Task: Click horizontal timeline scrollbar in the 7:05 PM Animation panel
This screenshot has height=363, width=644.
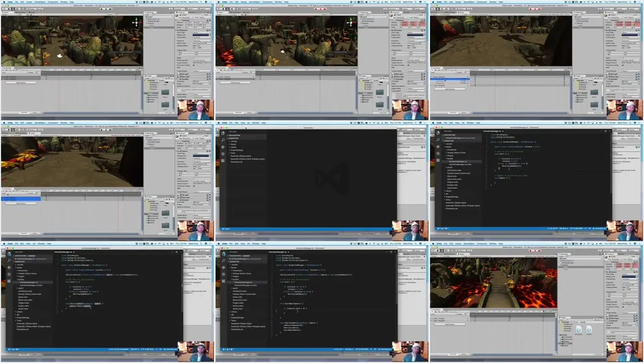Action: point(91,113)
